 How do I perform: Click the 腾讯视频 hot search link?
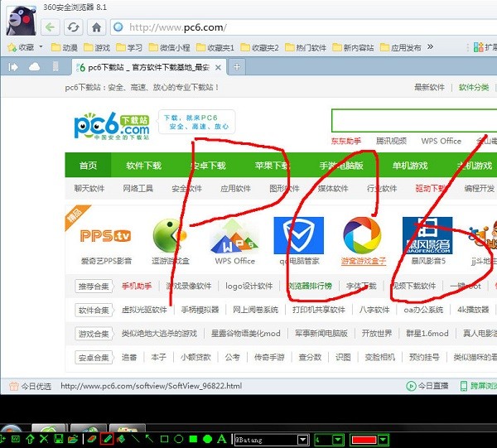point(391,141)
